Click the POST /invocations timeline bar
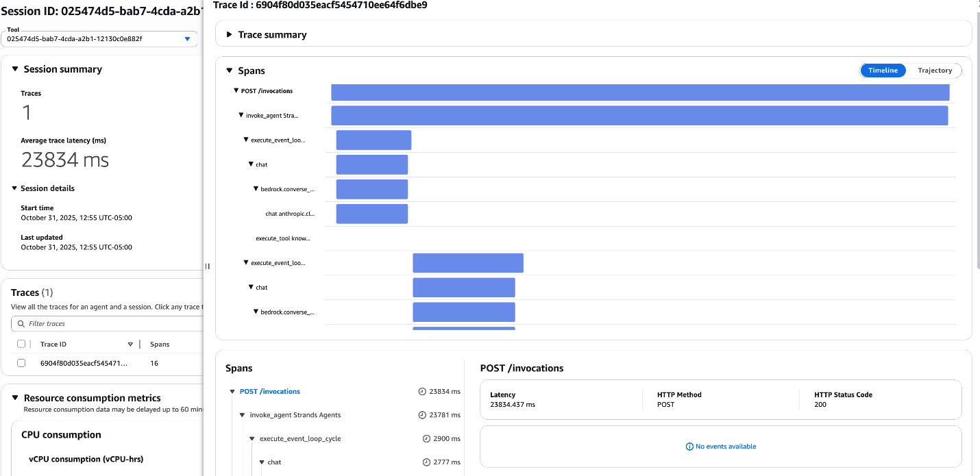Screen dimensions: 980x476 [640, 92]
